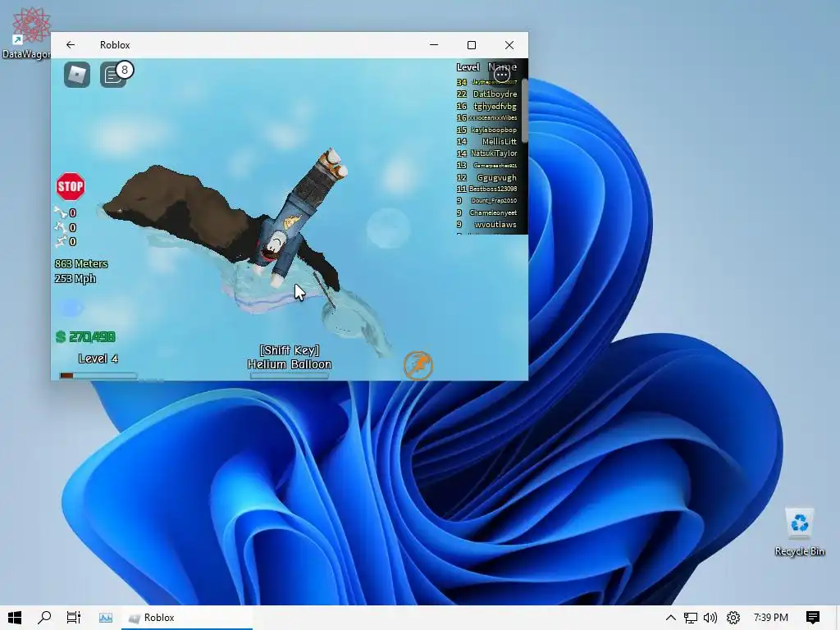Select the Roblox taskbar button
The image size is (840, 630).
(x=187, y=618)
